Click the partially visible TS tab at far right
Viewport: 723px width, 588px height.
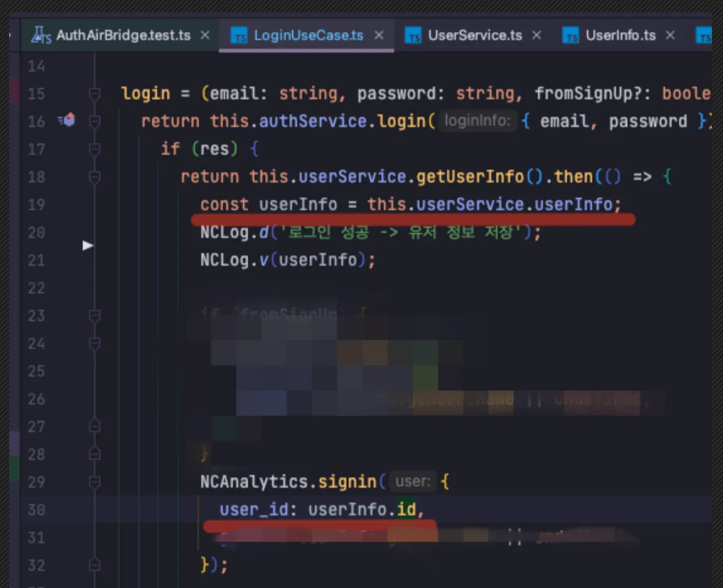(704, 36)
